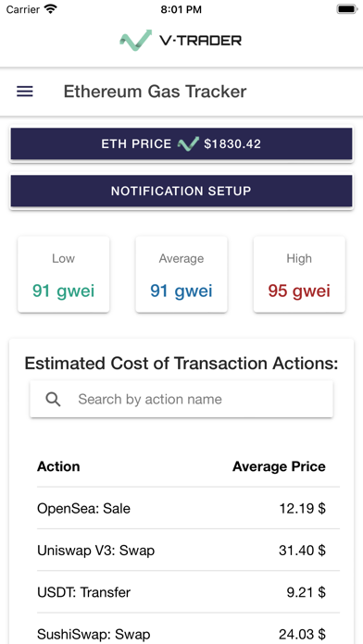Tap the Ethereum Gas Tracker title
This screenshot has height=644, width=363.
click(155, 92)
